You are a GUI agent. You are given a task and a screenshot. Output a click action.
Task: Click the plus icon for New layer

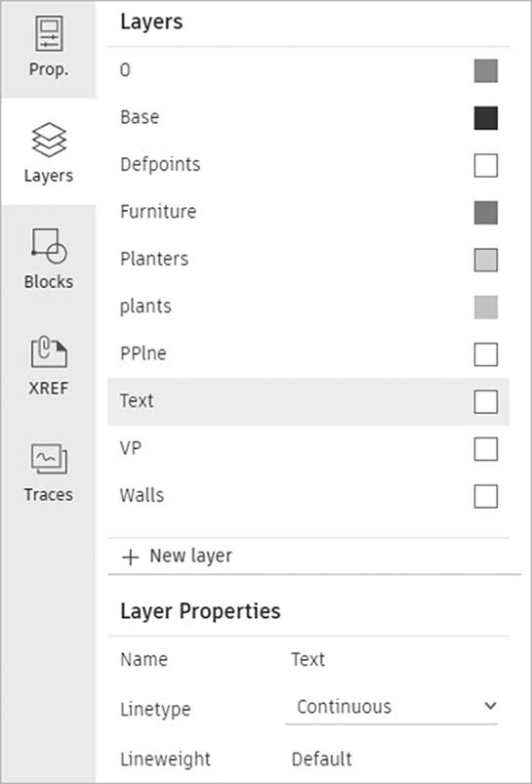pos(130,557)
